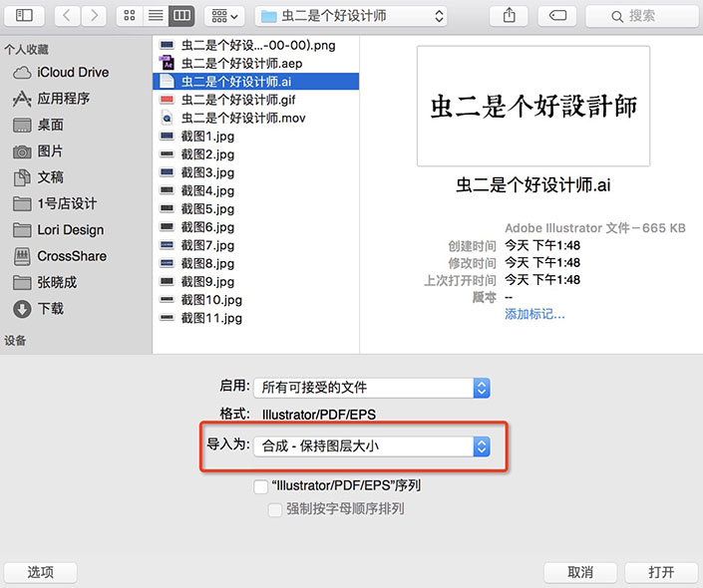703x588 pixels.
Task: Select Lori Design folder in sidebar
Action: [x=59, y=230]
